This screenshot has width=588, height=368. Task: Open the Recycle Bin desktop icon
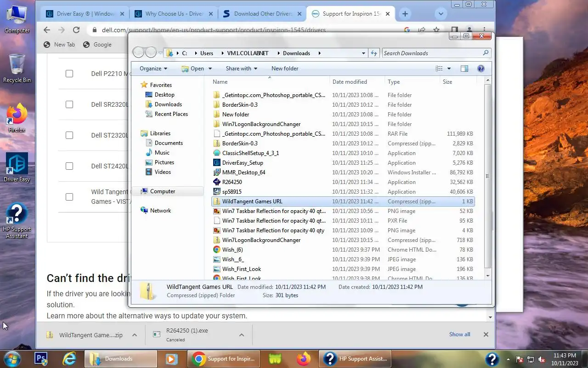coord(17,68)
